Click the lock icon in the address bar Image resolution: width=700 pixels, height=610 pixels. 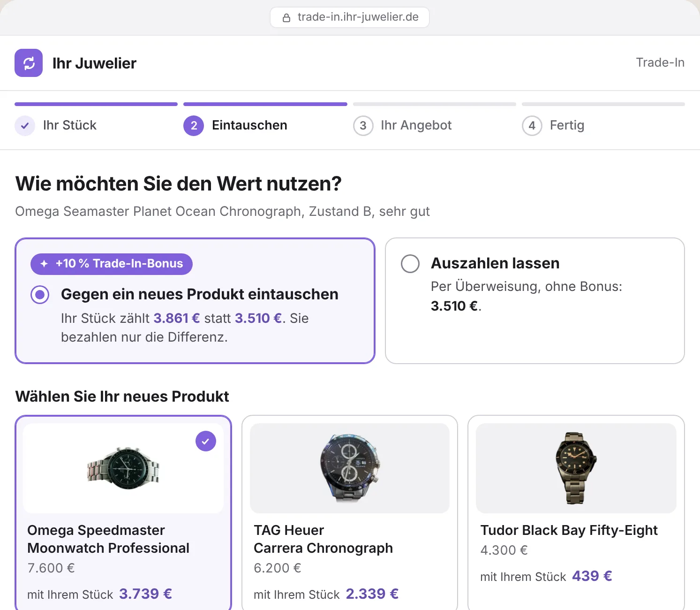[x=286, y=18]
